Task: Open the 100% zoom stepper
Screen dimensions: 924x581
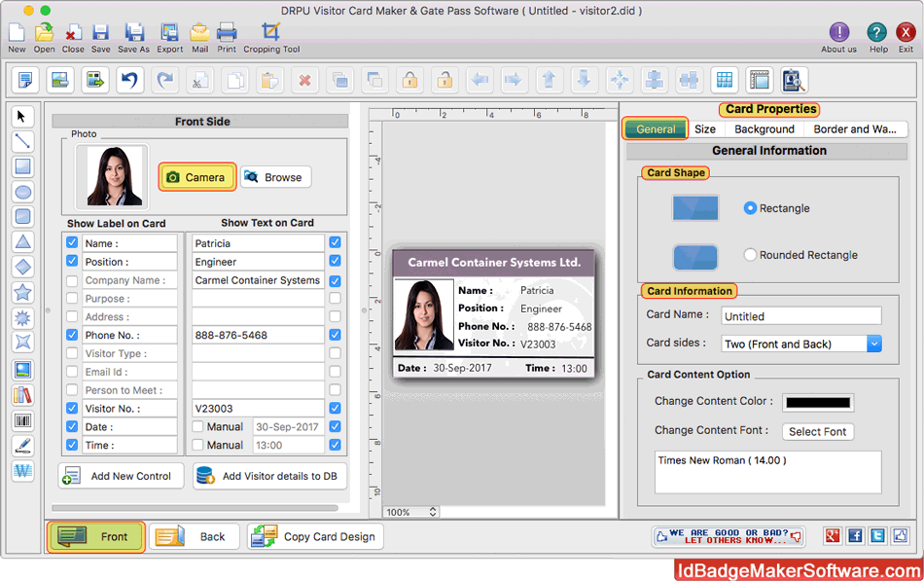Action: pos(433,512)
